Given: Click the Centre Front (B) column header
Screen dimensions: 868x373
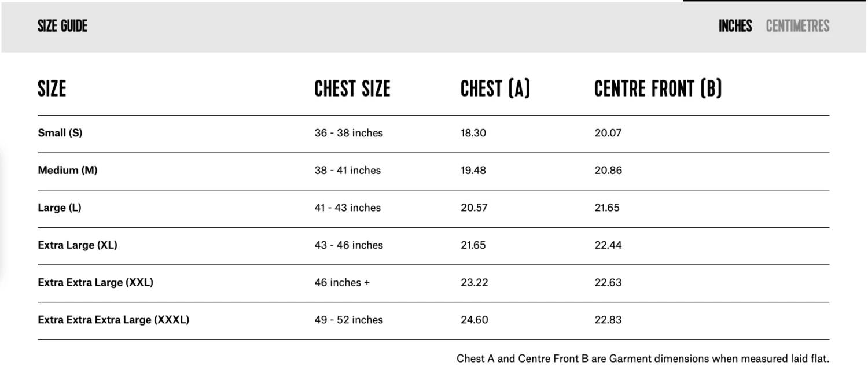Looking at the screenshot, I should [658, 89].
